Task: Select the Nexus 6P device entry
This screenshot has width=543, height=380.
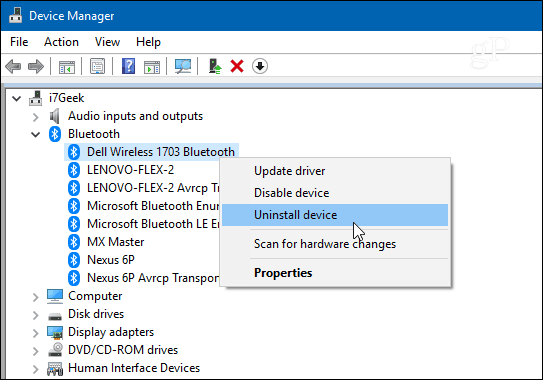Action: pyautogui.click(x=111, y=260)
